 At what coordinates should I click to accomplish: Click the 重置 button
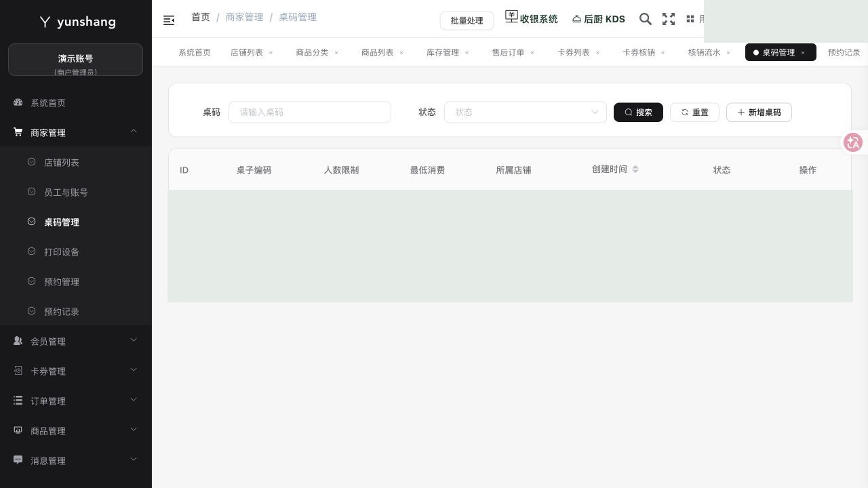pos(694,112)
